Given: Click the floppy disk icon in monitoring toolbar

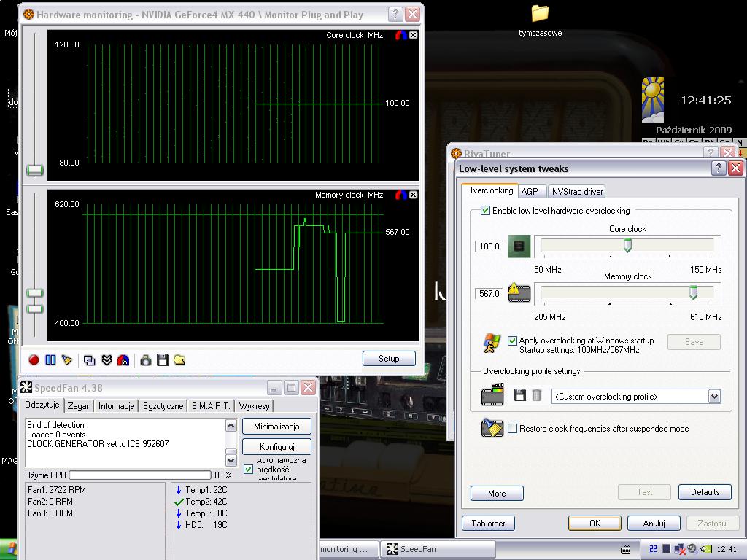Looking at the screenshot, I should coord(163,359).
